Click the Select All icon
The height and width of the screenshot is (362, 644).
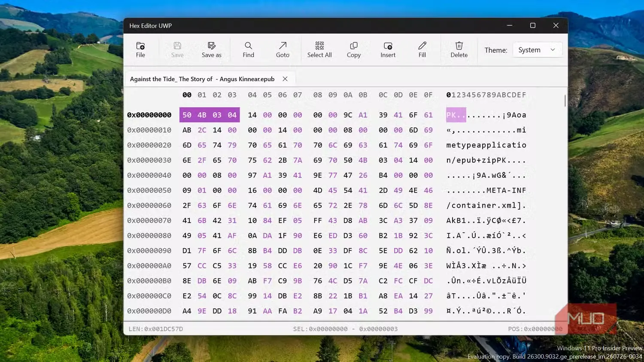pos(319,50)
